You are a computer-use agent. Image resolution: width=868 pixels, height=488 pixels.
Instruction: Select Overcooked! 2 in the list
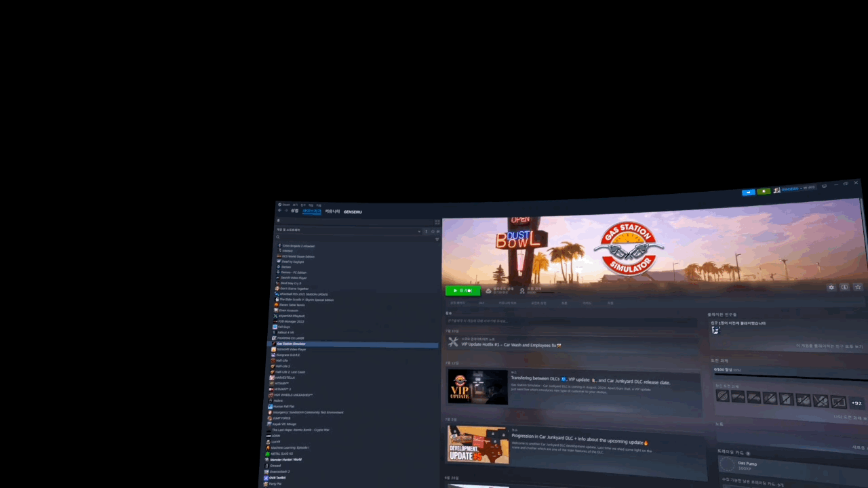[x=279, y=472]
